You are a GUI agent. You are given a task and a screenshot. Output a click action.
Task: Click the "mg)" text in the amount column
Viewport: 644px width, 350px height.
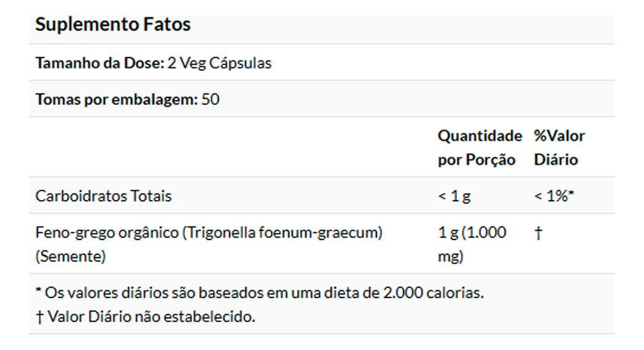tap(450, 256)
